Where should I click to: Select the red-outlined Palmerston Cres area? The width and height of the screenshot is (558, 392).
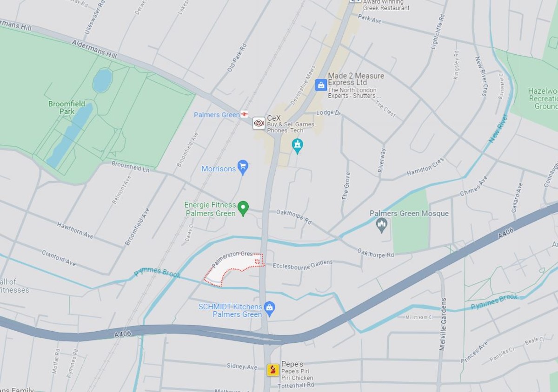(x=234, y=269)
